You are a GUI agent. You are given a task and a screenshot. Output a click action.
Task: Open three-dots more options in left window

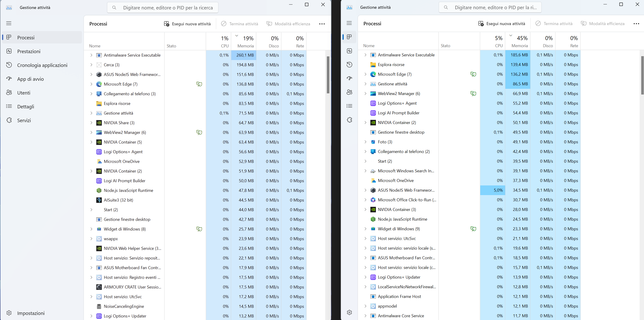click(x=322, y=24)
